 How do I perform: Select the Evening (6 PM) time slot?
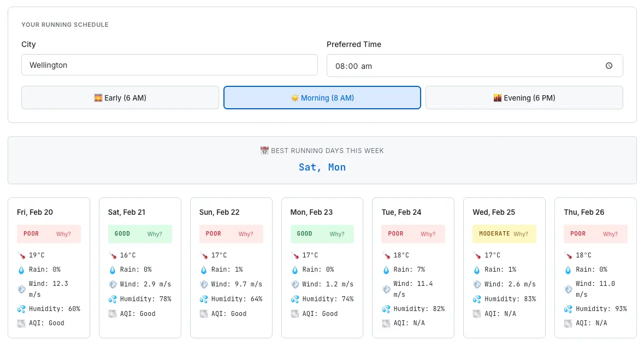click(524, 97)
